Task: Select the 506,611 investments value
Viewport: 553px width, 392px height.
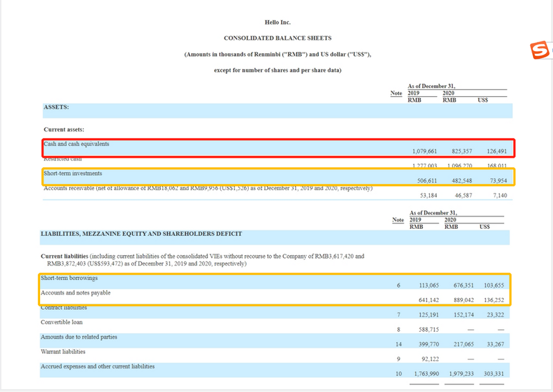Action: pos(427,180)
